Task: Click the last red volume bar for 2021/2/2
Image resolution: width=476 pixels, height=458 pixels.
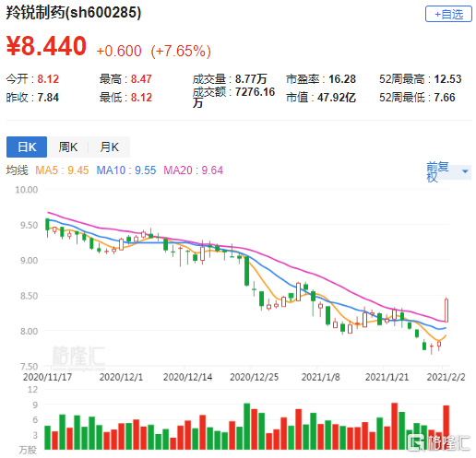Action: pos(446,428)
